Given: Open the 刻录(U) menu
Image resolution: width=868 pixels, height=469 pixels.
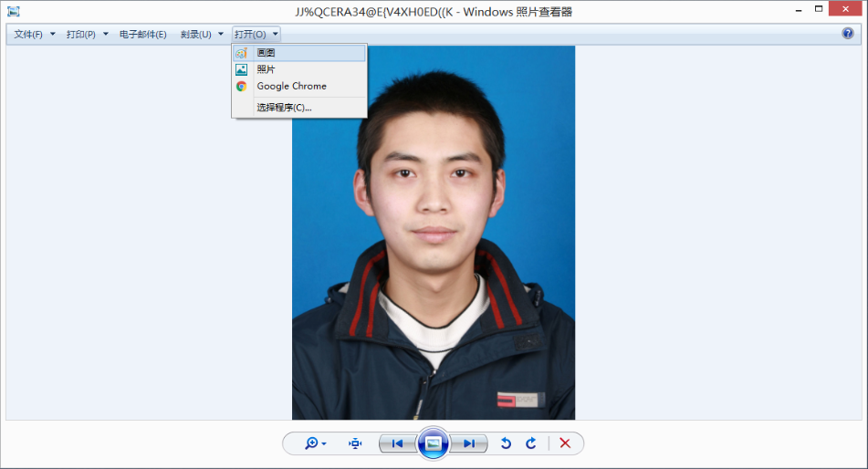Looking at the screenshot, I should (196, 35).
